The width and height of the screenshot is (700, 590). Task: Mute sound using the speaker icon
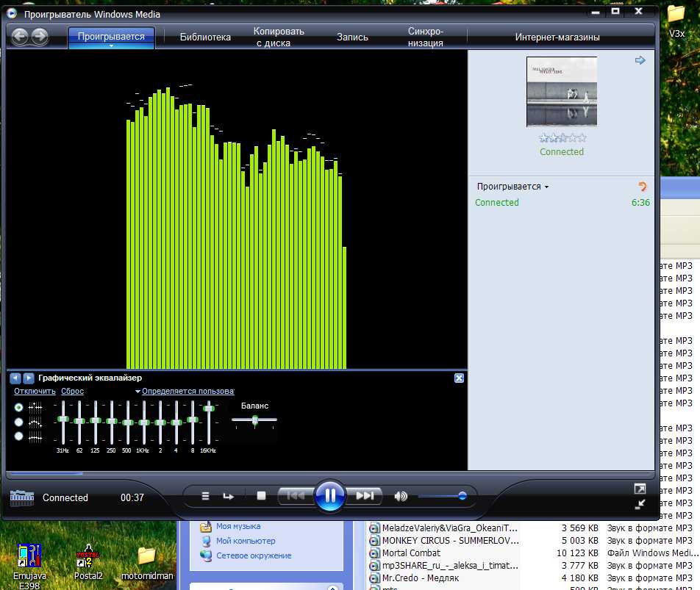pos(401,496)
